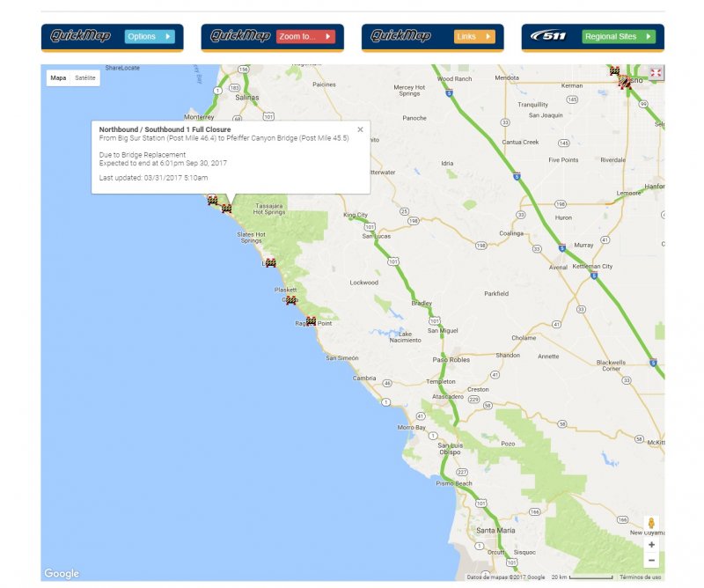Image resolution: width=704 pixels, height=588 pixels.
Task: Close the Full Closure info popup
Action: (x=360, y=129)
